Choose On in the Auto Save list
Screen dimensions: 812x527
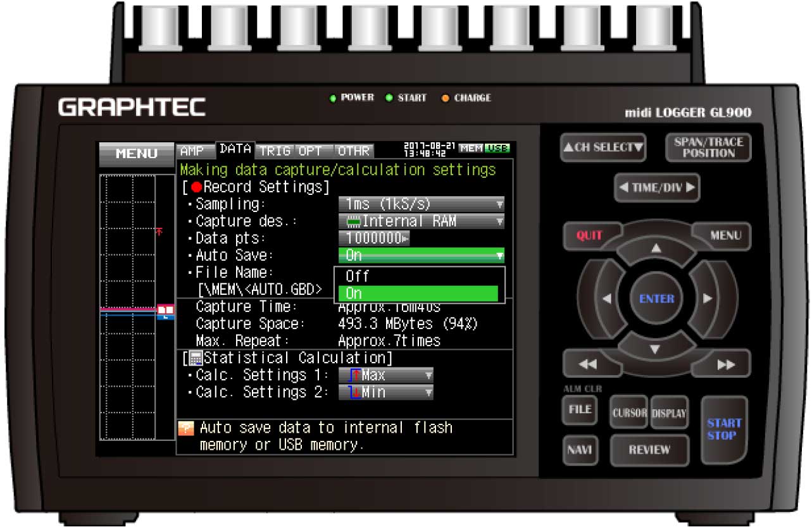pos(418,294)
